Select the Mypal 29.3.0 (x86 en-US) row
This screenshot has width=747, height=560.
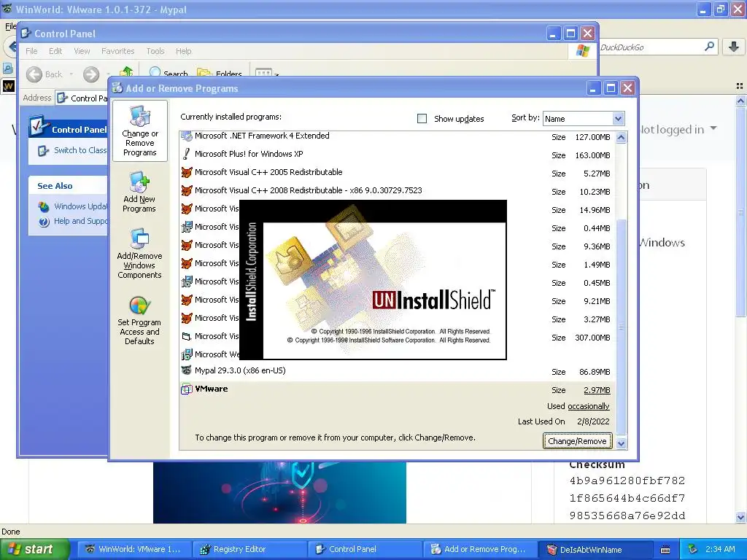[x=398, y=371]
